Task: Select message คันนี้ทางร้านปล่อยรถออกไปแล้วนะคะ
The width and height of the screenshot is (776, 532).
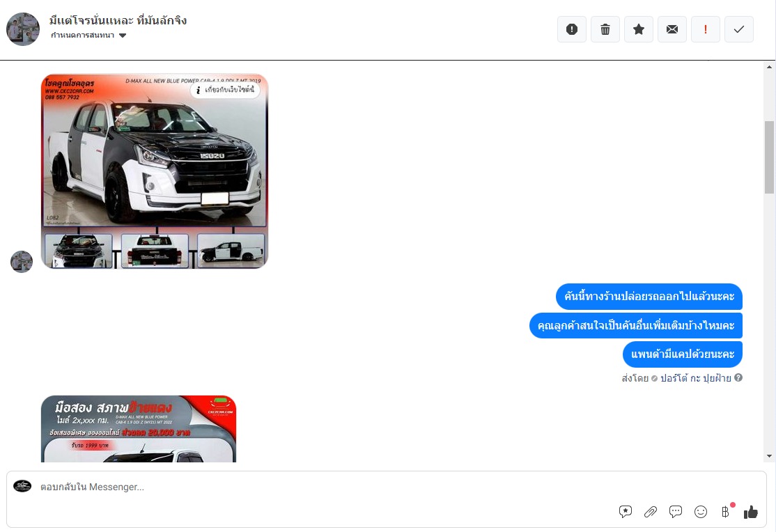Action: [649, 297]
